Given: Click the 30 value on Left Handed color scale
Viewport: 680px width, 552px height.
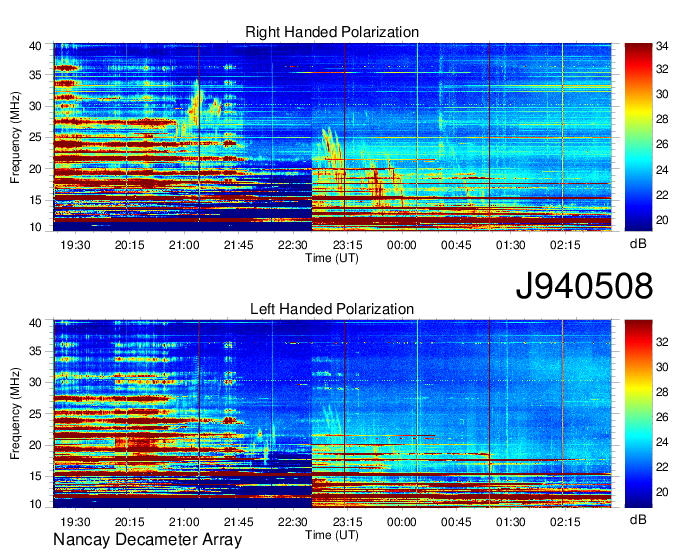Looking at the screenshot, I should point(662,367).
